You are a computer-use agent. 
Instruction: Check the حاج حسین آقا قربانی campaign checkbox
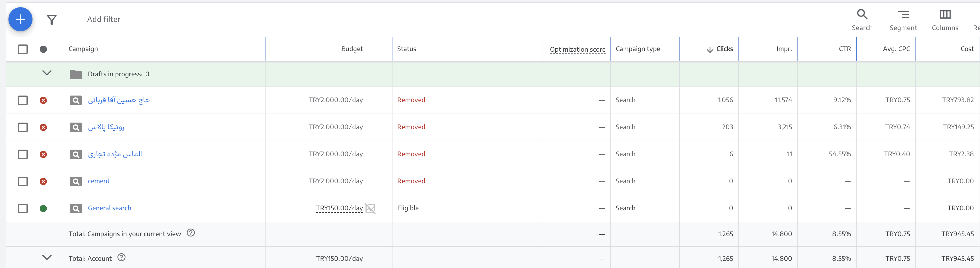coord(23,100)
